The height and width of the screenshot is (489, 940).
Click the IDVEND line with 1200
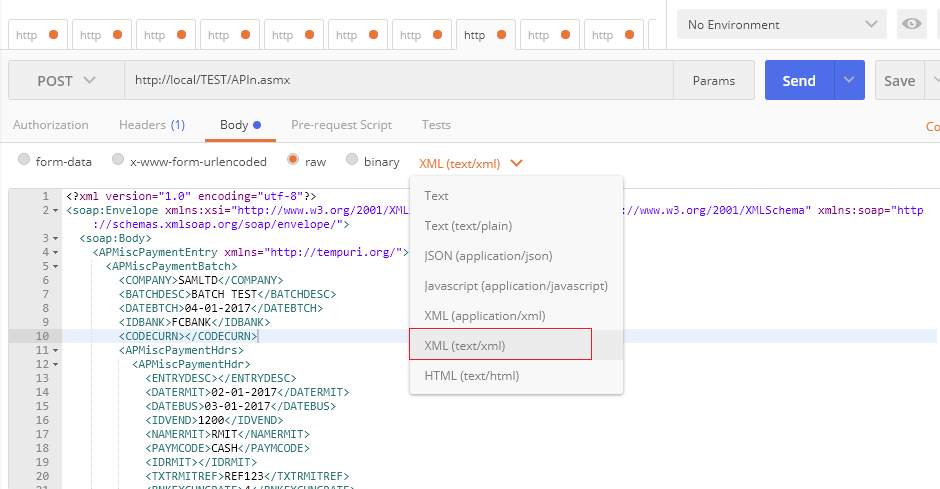[214, 420]
